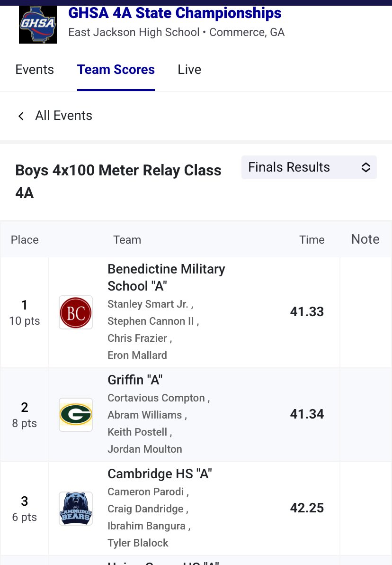Go back to All Events

pyautogui.click(x=64, y=116)
